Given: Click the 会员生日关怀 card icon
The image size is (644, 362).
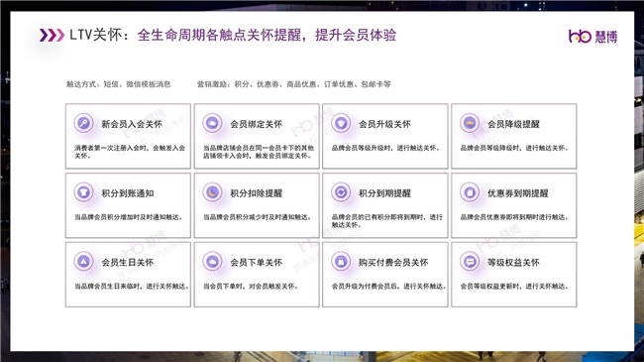Looking at the screenshot, I should [x=84, y=261].
